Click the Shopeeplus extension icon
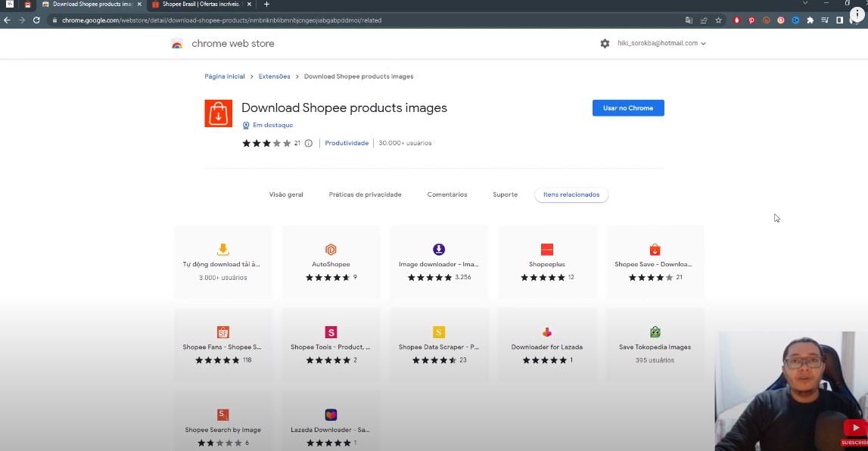This screenshot has width=868, height=451. [x=546, y=249]
